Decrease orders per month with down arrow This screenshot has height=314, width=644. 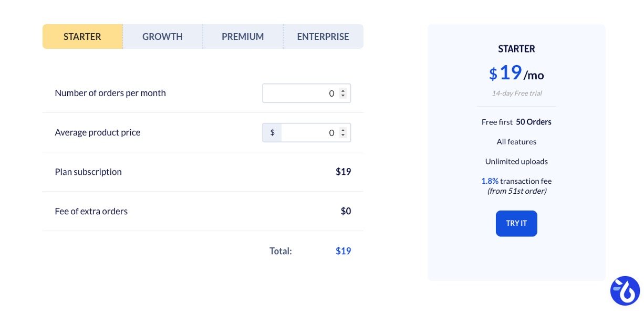pos(343,96)
